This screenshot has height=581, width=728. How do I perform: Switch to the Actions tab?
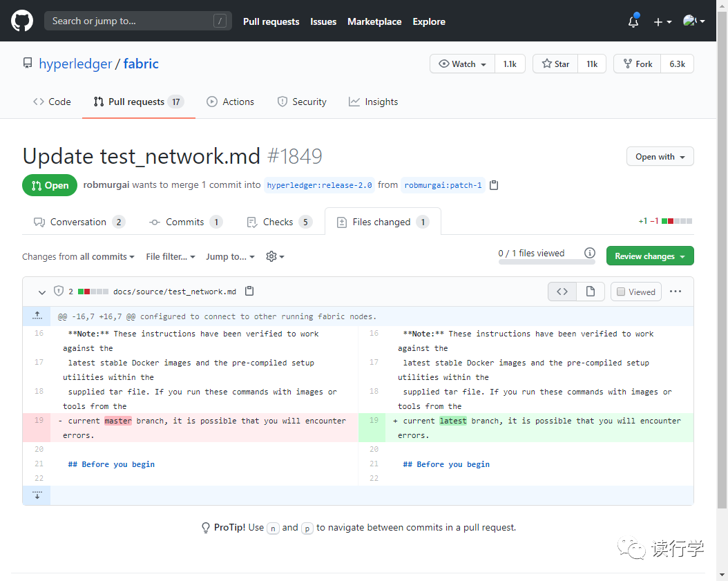point(230,102)
